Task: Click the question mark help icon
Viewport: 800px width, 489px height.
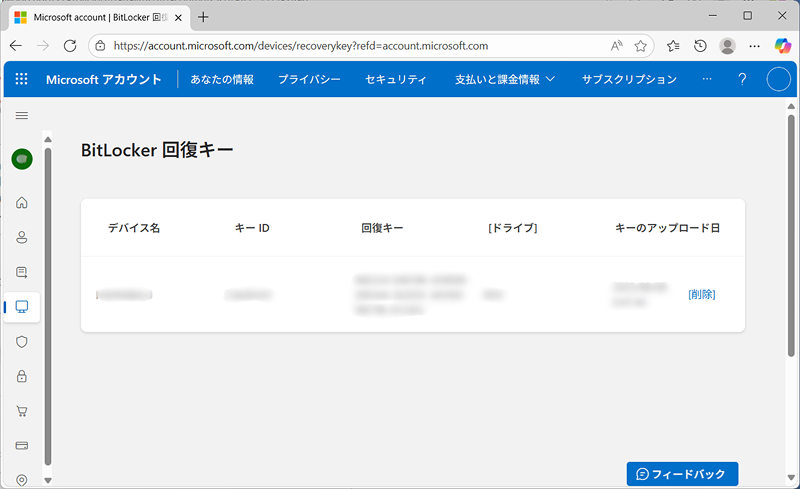Action: click(x=742, y=80)
